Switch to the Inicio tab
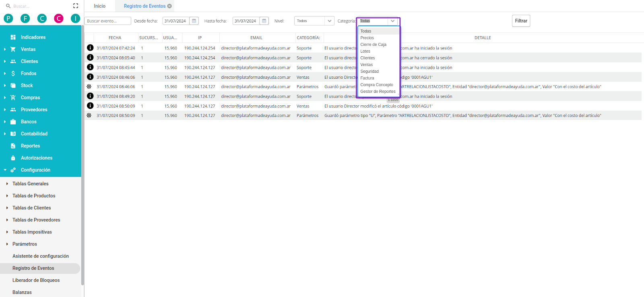Viewport: 644px width, 297px height. (x=99, y=6)
